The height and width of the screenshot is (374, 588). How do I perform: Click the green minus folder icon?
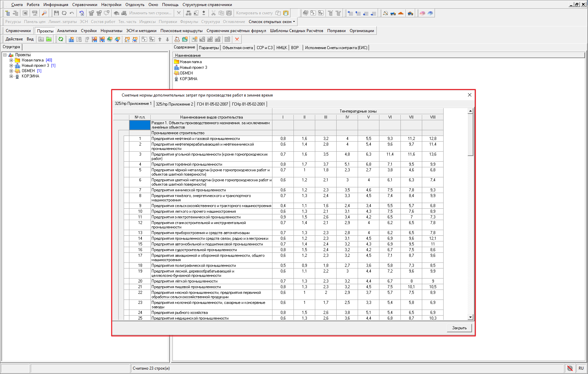[x=49, y=39]
